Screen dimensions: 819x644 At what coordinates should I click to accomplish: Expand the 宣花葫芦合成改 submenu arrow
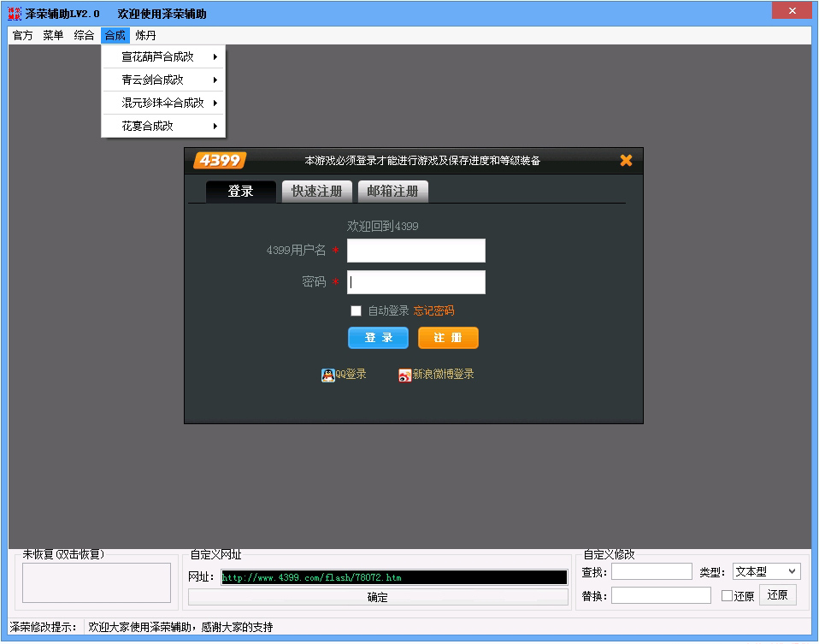[215, 56]
